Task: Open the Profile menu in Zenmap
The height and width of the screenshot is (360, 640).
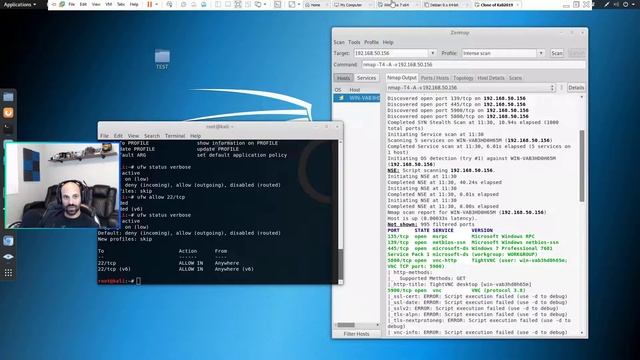Action: click(371, 42)
